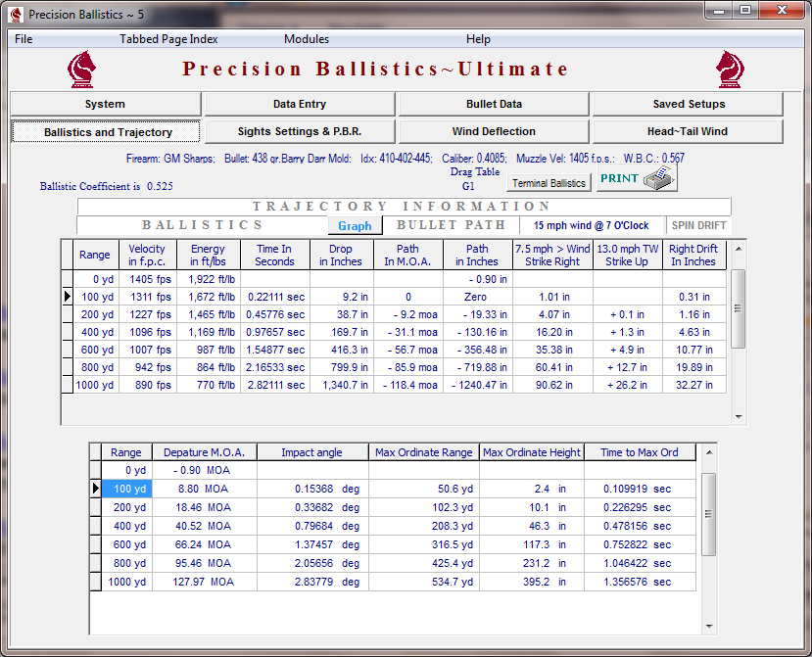Click the Zero path in inches cell
This screenshot has height=657, width=812.
click(477, 297)
